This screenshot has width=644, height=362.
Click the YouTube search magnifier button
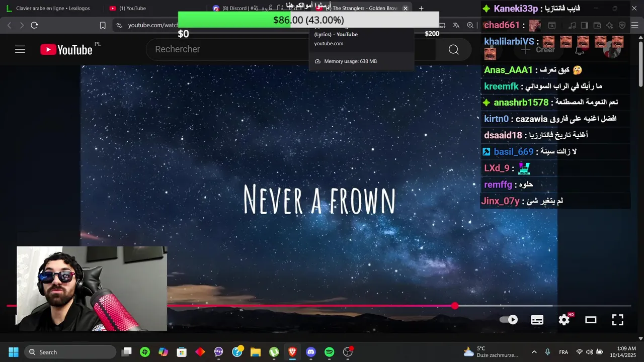(453, 49)
